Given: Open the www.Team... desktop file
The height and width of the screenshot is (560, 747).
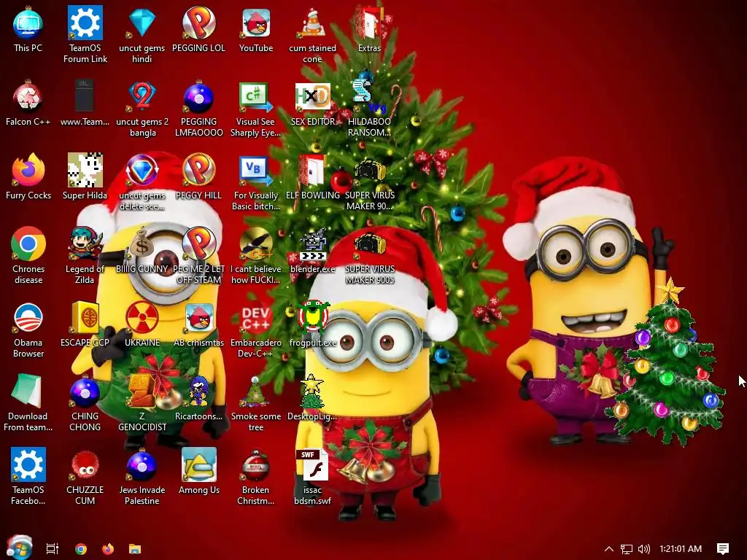Looking at the screenshot, I should pos(85,104).
